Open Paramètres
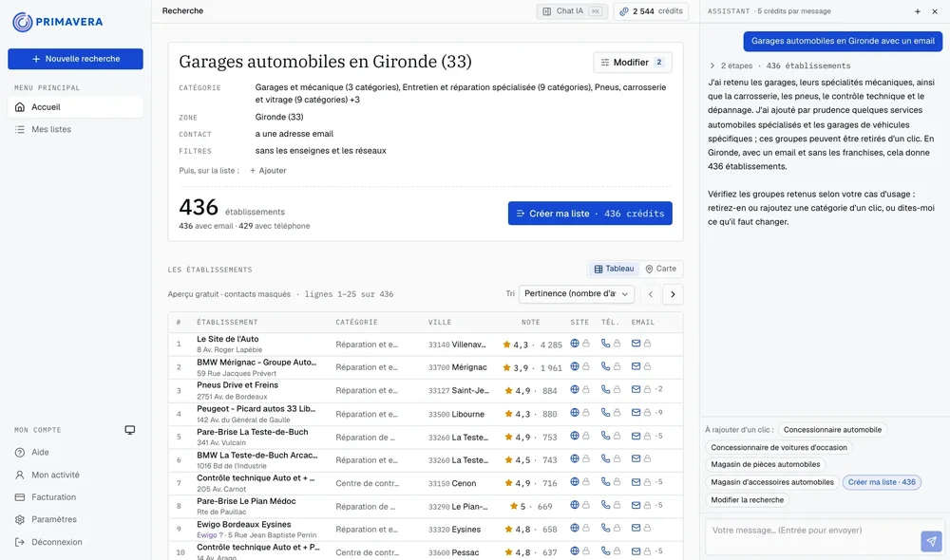This screenshot has height=560, width=950. tap(54, 519)
